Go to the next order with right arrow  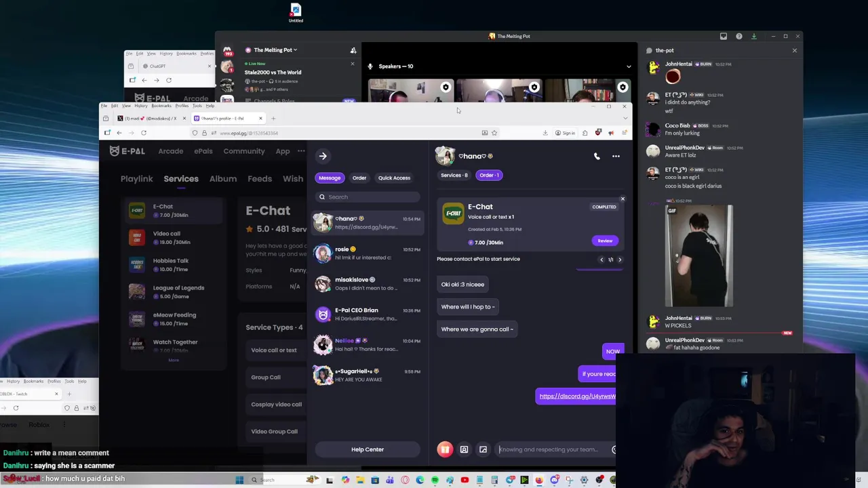point(620,260)
